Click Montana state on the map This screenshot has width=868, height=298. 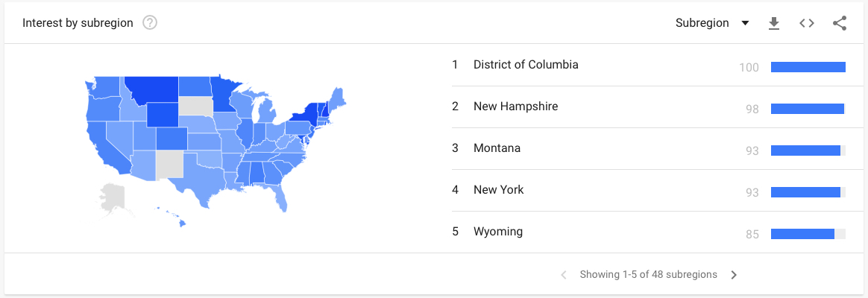point(152,89)
